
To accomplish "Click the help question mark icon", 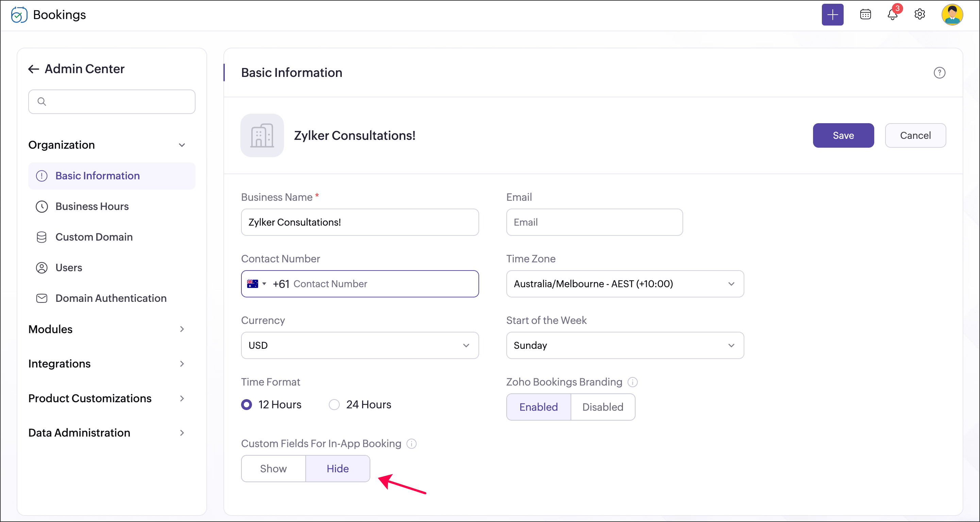I will pos(939,73).
